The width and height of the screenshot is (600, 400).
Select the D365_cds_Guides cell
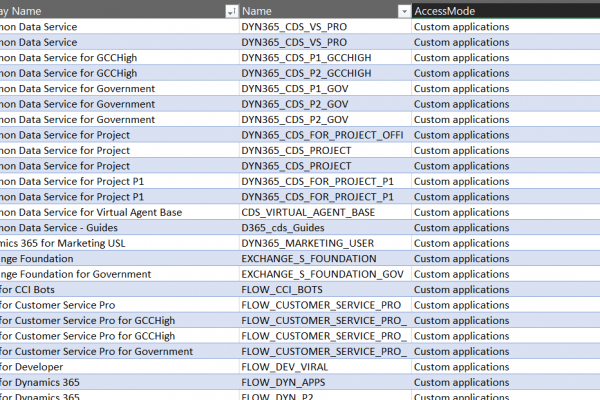(x=325, y=228)
